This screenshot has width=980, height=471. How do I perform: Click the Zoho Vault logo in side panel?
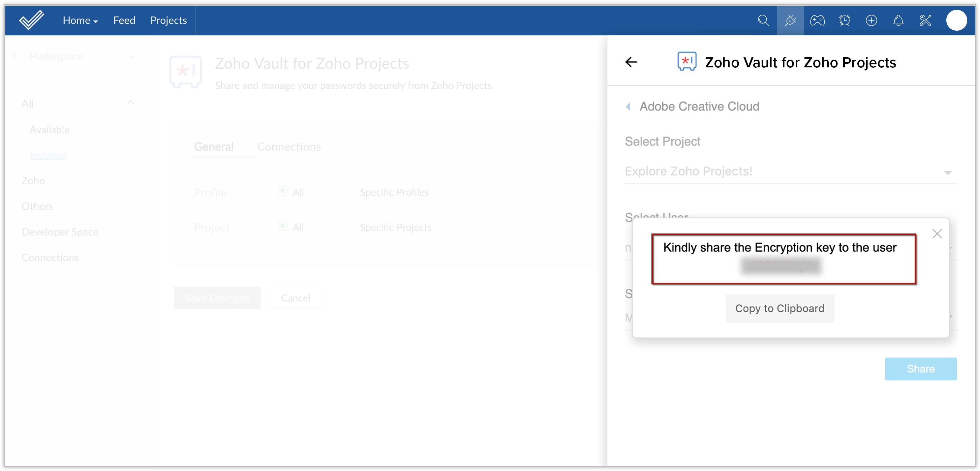687,62
